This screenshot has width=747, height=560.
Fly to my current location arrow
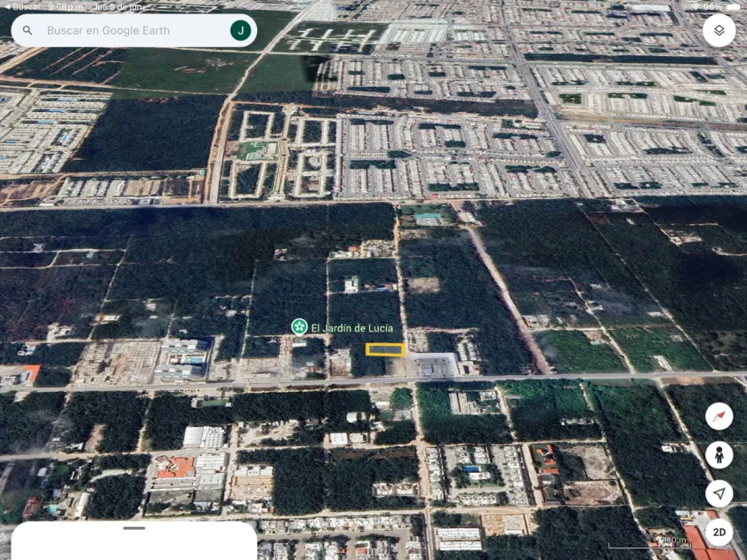click(719, 493)
